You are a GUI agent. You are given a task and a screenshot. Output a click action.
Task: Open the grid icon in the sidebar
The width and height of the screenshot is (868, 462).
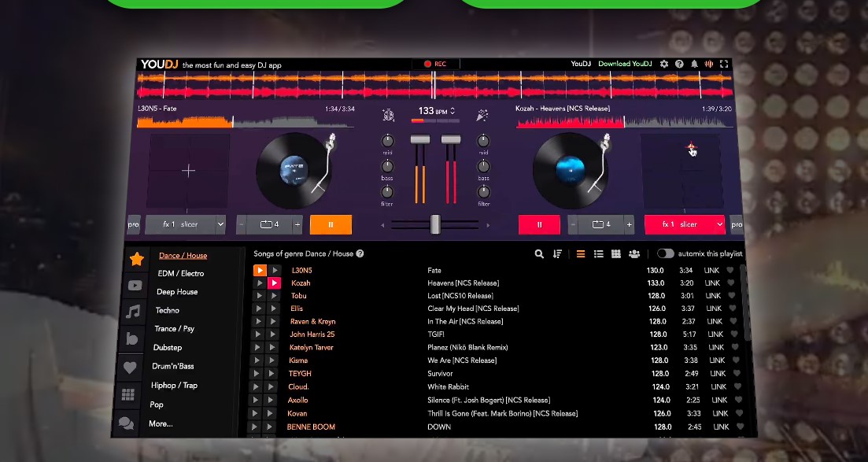127,394
